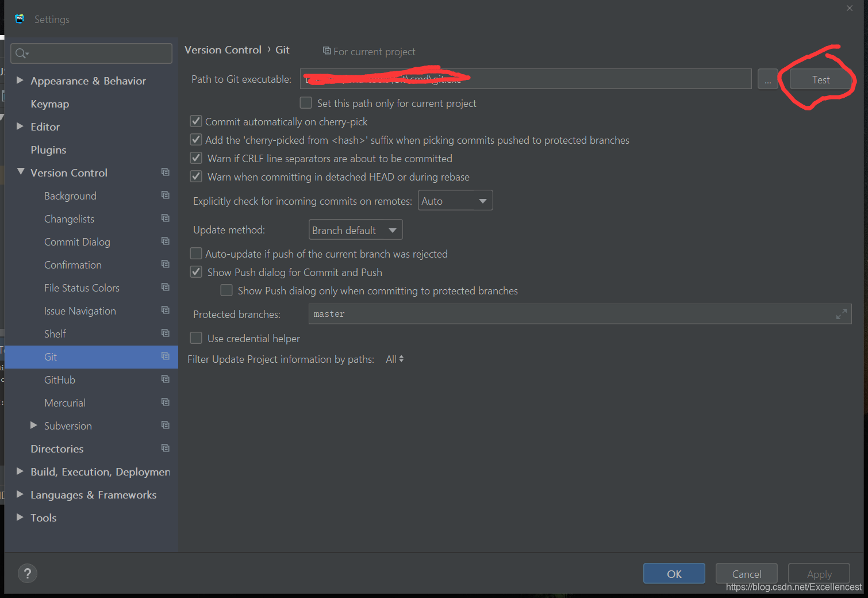Open the Filter Update Project All selector
The image size is (868, 598).
(x=395, y=359)
